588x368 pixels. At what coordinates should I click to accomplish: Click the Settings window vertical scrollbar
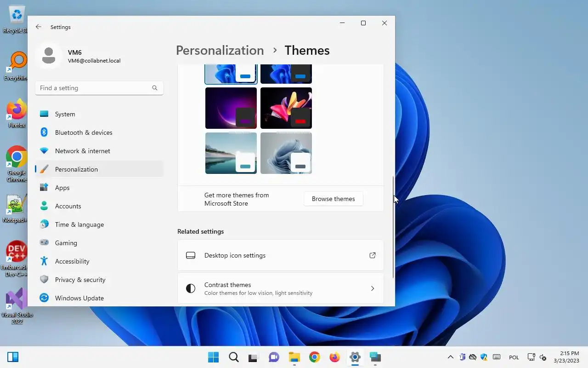pos(393,227)
